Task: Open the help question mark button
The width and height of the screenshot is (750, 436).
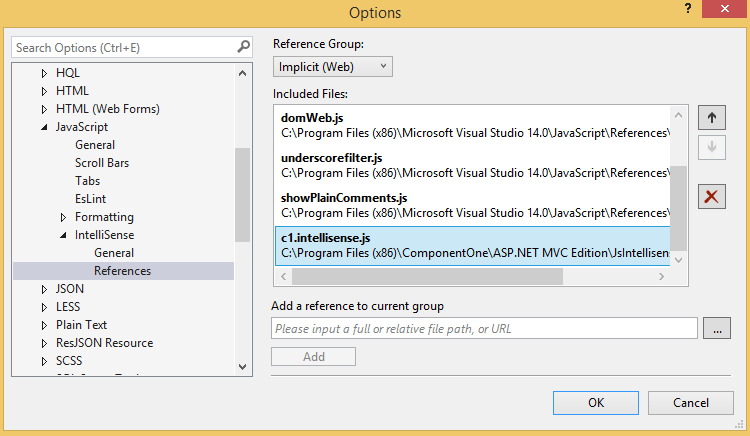Action: click(688, 8)
